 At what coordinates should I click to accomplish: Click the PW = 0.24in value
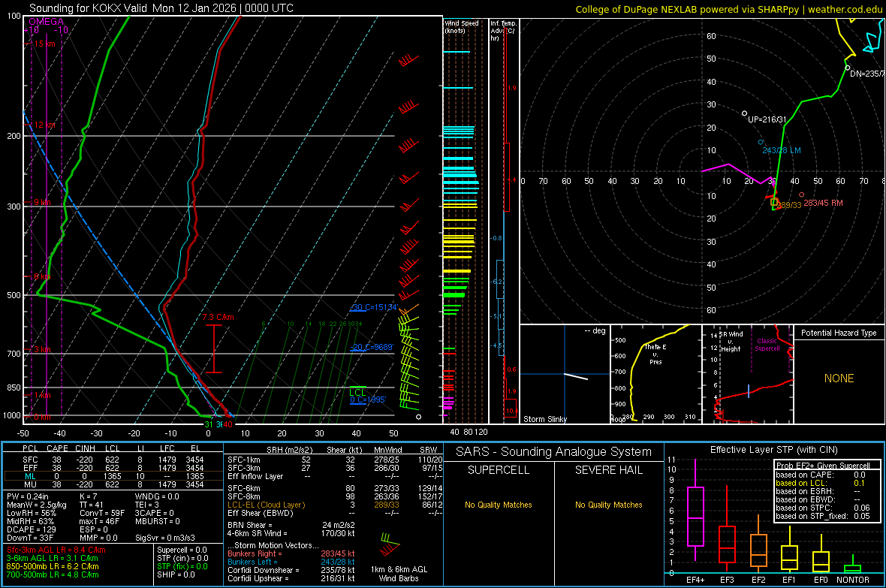(29, 496)
